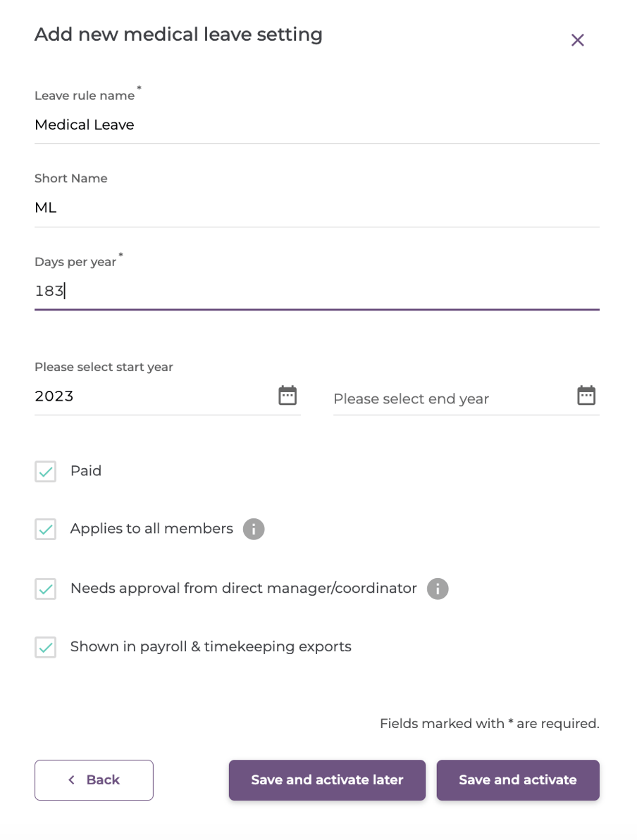This screenshot has width=637, height=840.
Task: Uncheck Needs approval from direct manager/coordinator
Action: tap(44, 589)
